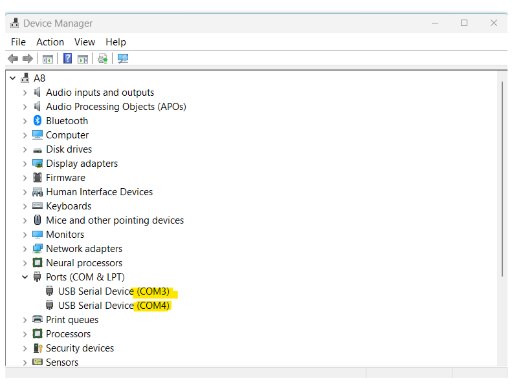
Task: Collapse the A8 root computer node
Action: tap(13, 78)
